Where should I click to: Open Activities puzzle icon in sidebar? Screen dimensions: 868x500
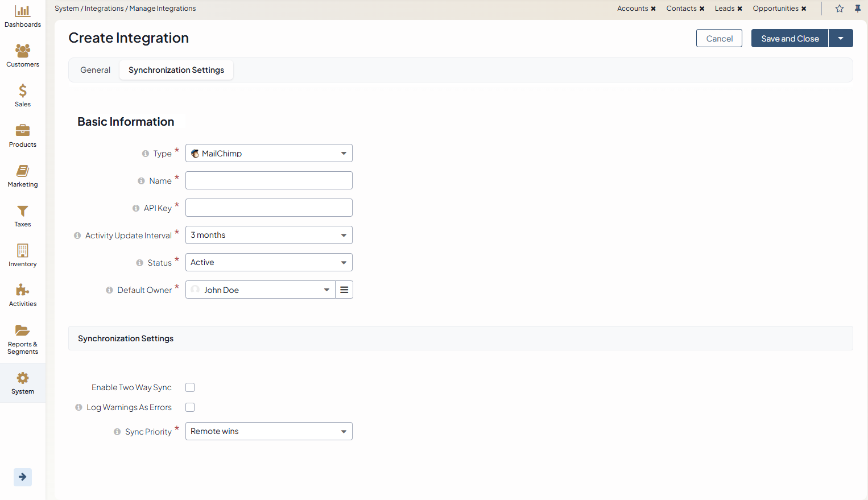[23, 291]
